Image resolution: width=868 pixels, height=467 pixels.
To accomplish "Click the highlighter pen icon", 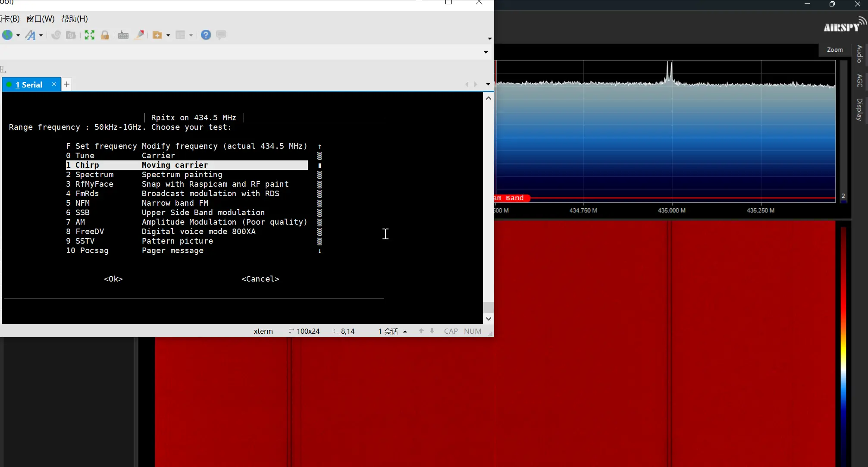I will click(139, 35).
